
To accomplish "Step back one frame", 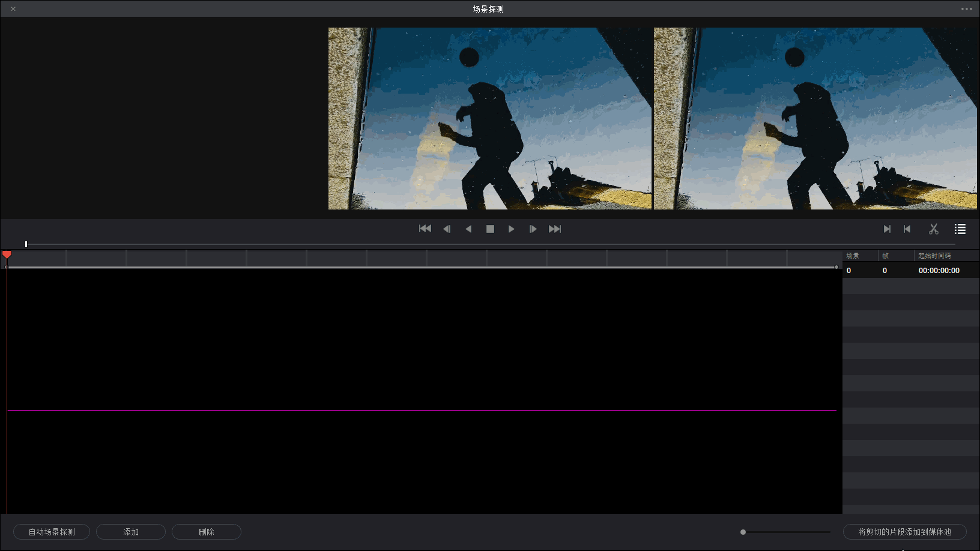I will click(x=447, y=229).
